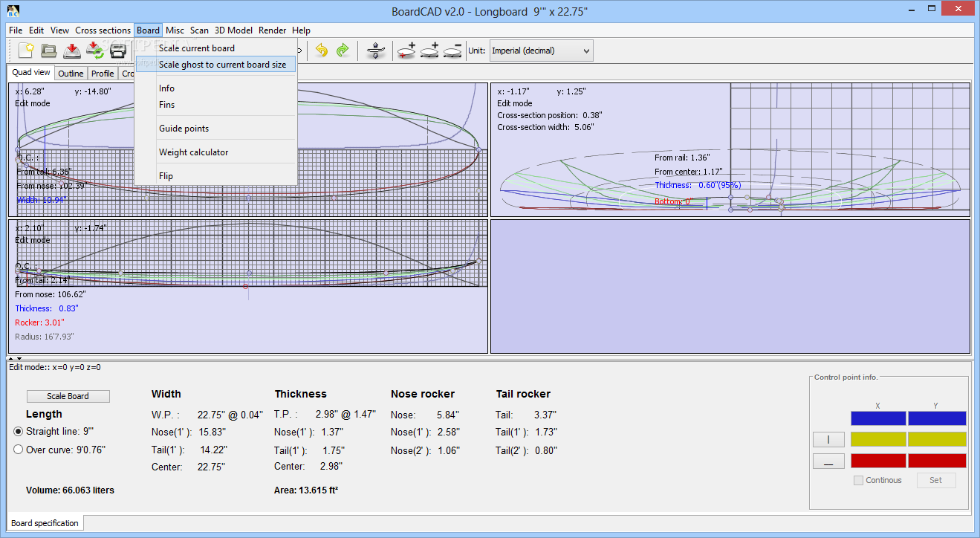Open the Misc menu
980x538 pixels.
tap(175, 30)
